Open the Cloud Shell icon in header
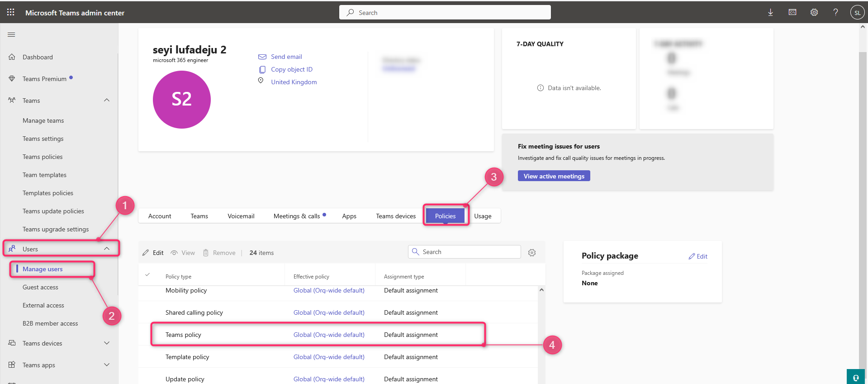Viewport: 868px width, 384px height. 792,12
